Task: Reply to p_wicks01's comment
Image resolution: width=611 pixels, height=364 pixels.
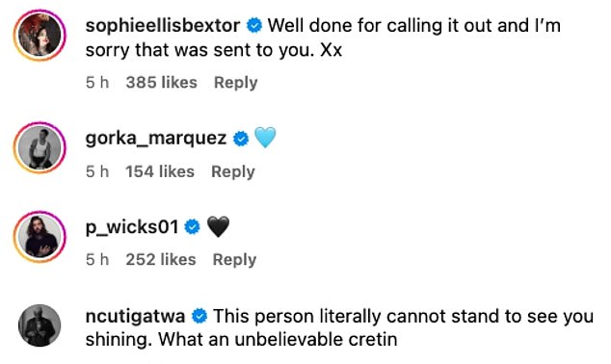Action: tap(234, 260)
